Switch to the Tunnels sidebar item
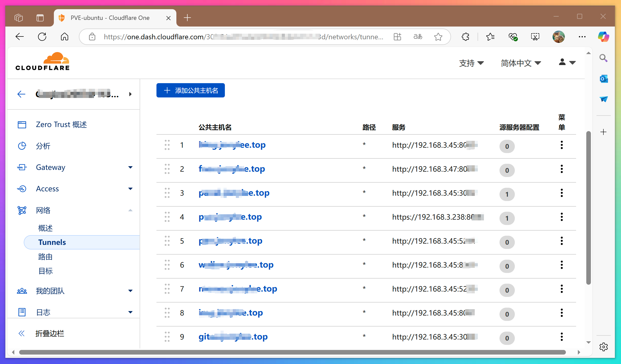 click(52, 242)
